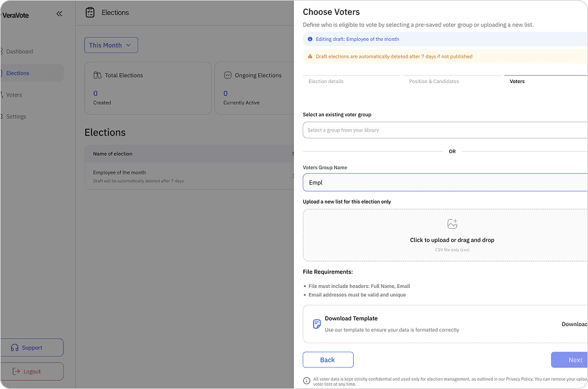Click the Elections header icon

tap(90, 12)
